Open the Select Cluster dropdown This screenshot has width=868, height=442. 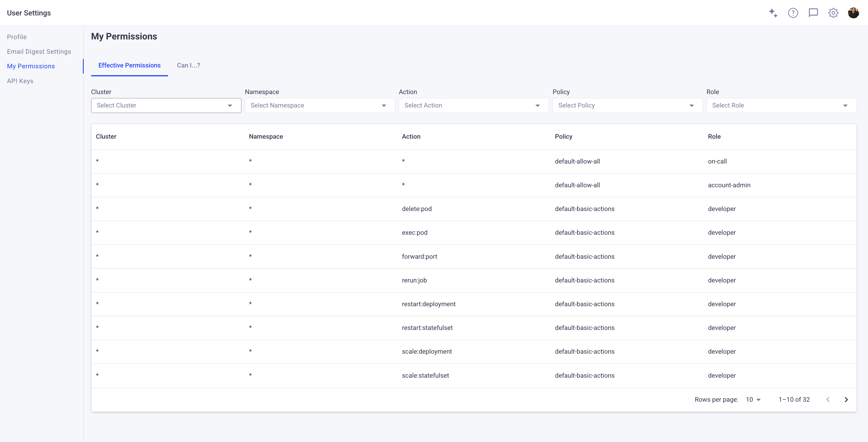(x=166, y=105)
